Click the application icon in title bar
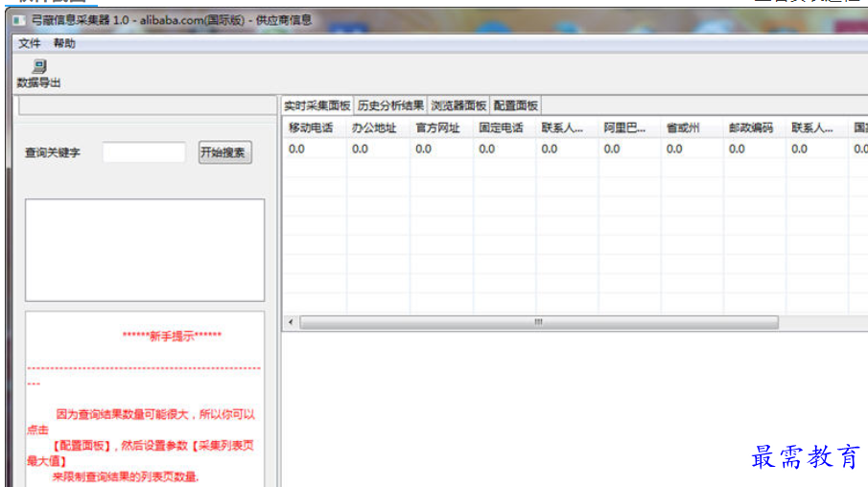The image size is (868, 487). click(19, 20)
